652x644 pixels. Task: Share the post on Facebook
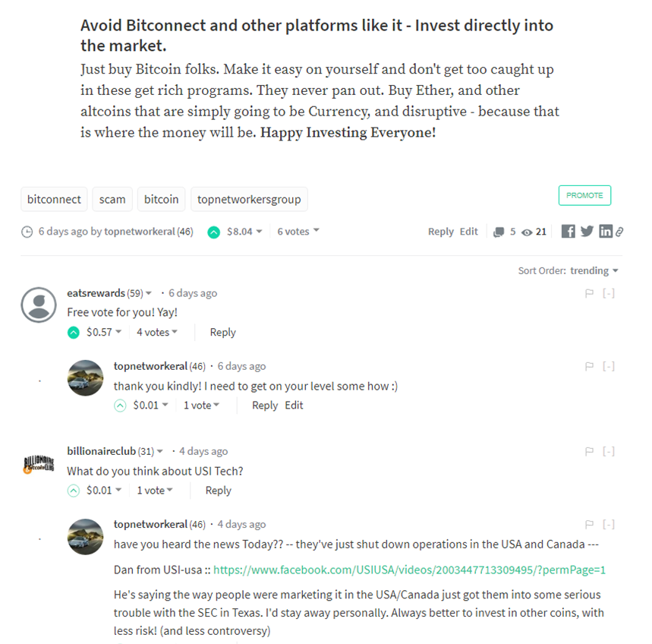568,232
